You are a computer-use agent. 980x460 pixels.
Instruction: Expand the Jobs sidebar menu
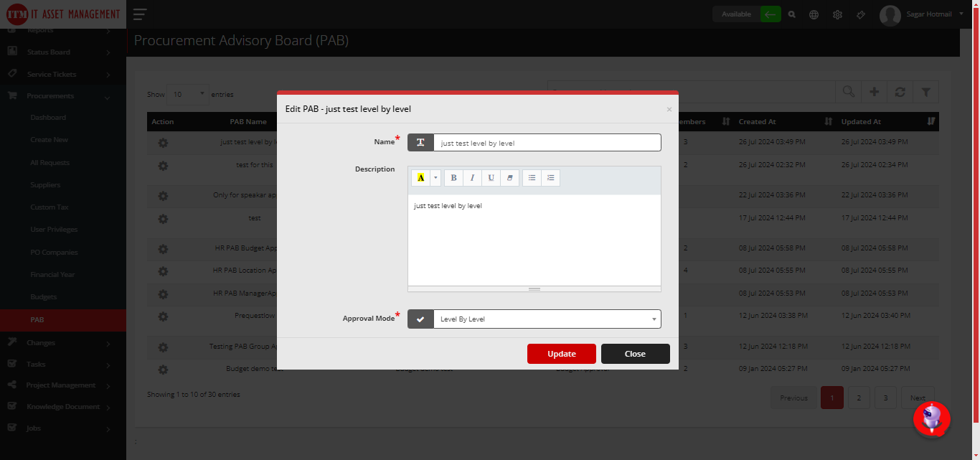coord(63,428)
